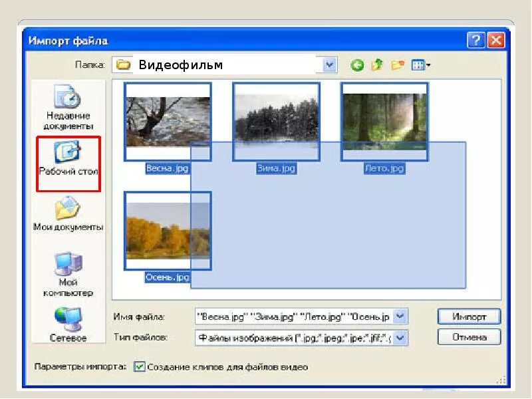Click into the Имя файла input field
The image size is (532, 399).
(x=294, y=317)
